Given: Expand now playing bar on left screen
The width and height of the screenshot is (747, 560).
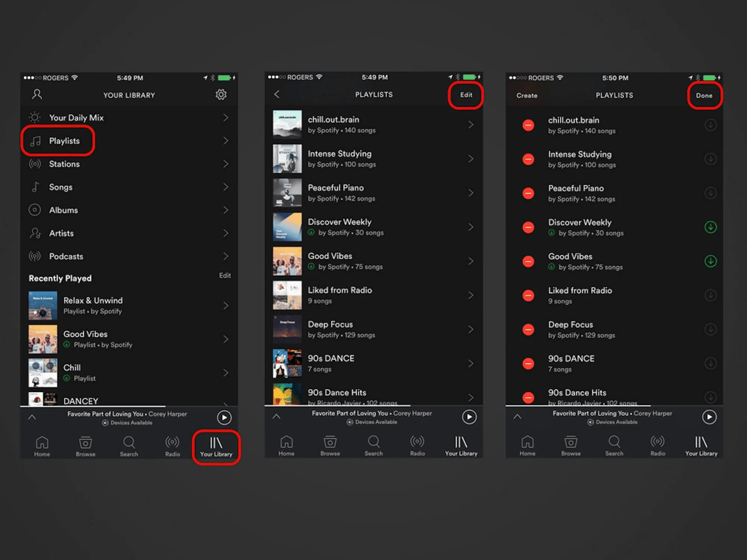Looking at the screenshot, I should (x=32, y=417).
